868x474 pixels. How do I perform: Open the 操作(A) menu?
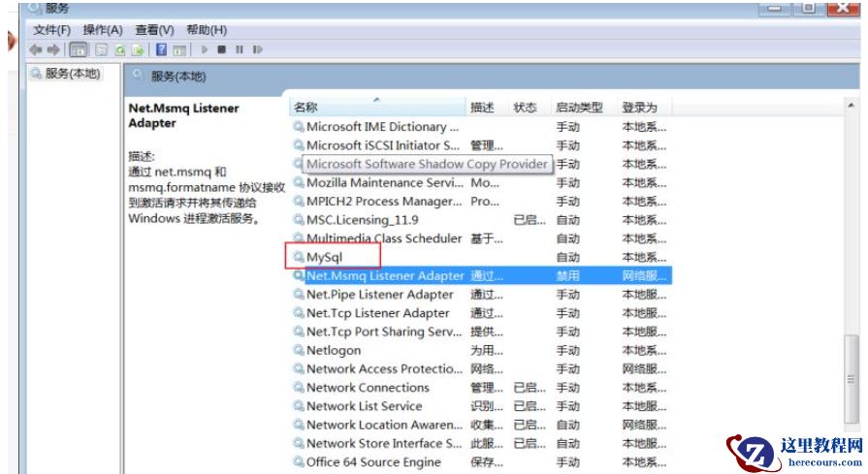coord(103,30)
